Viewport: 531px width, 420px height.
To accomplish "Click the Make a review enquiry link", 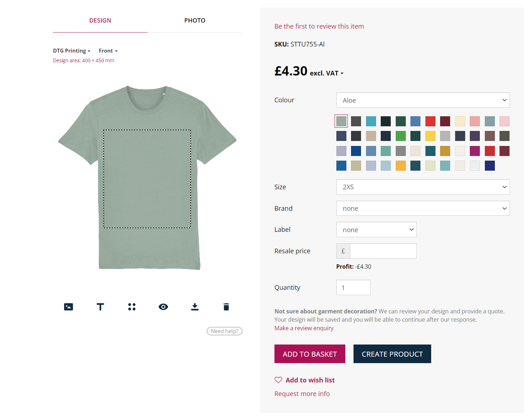I will tap(303, 328).
